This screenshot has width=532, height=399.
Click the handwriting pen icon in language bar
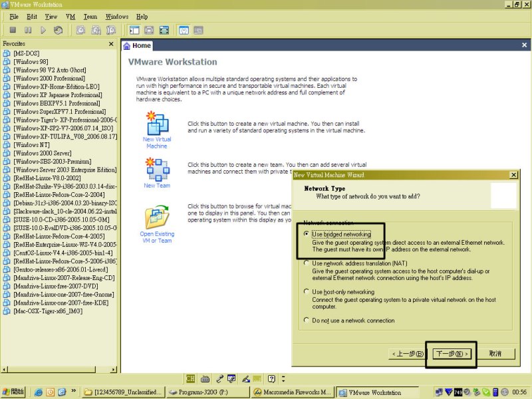246,378
